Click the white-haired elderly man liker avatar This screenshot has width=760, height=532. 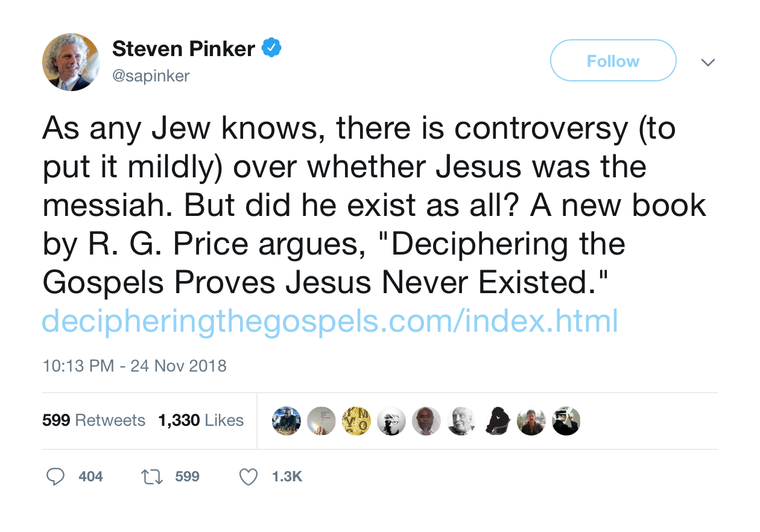click(461, 420)
